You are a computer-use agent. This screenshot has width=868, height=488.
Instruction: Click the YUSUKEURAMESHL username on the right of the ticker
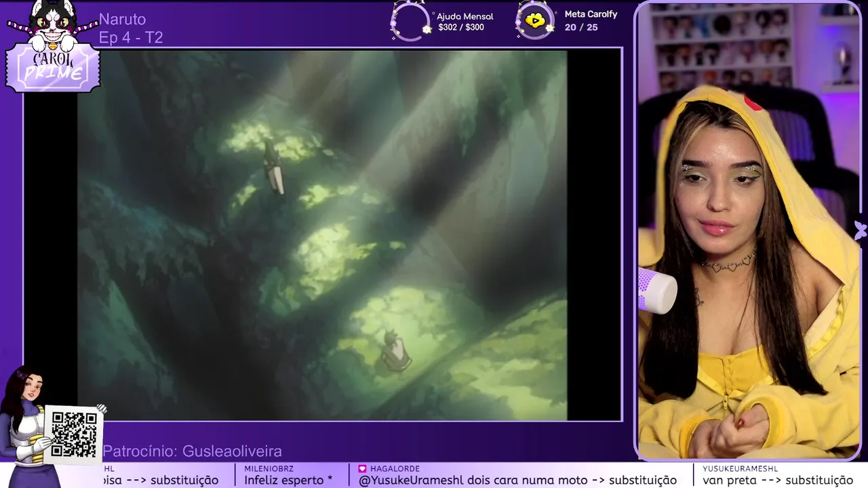pos(741,468)
